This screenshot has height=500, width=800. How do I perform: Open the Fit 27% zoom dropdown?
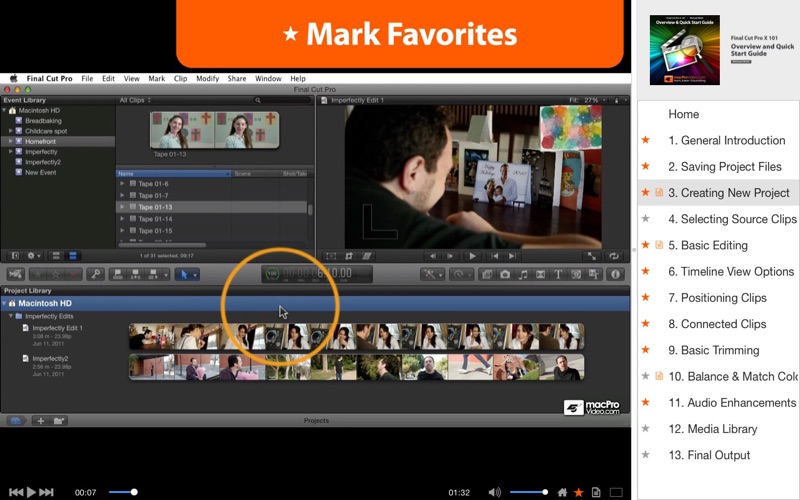(x=588, y=100)
